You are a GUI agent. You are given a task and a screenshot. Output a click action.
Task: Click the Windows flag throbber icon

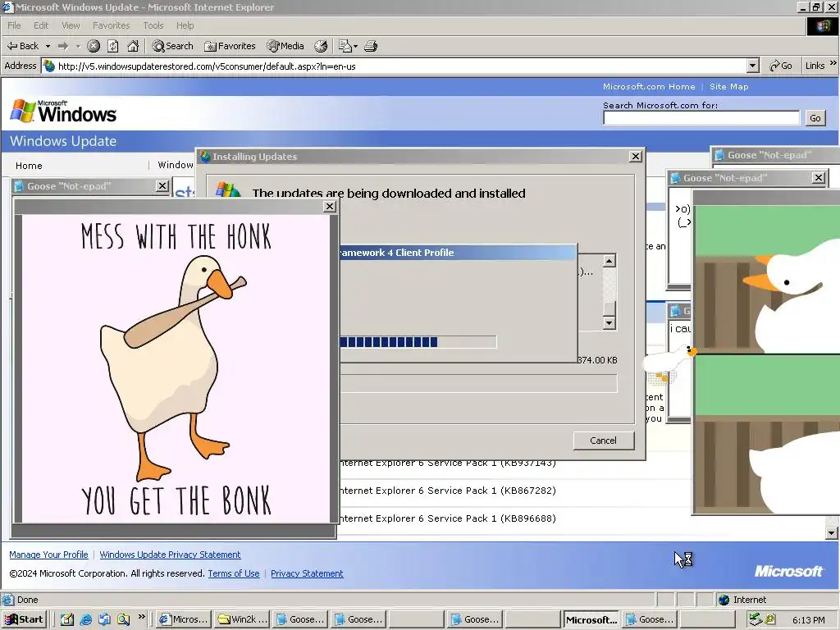[x=822, y=25]
